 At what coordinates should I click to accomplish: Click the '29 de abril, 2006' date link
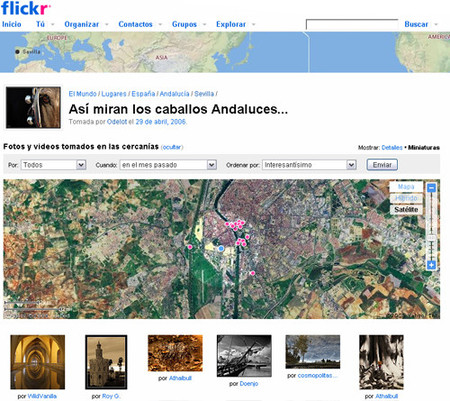coord(160,122)
